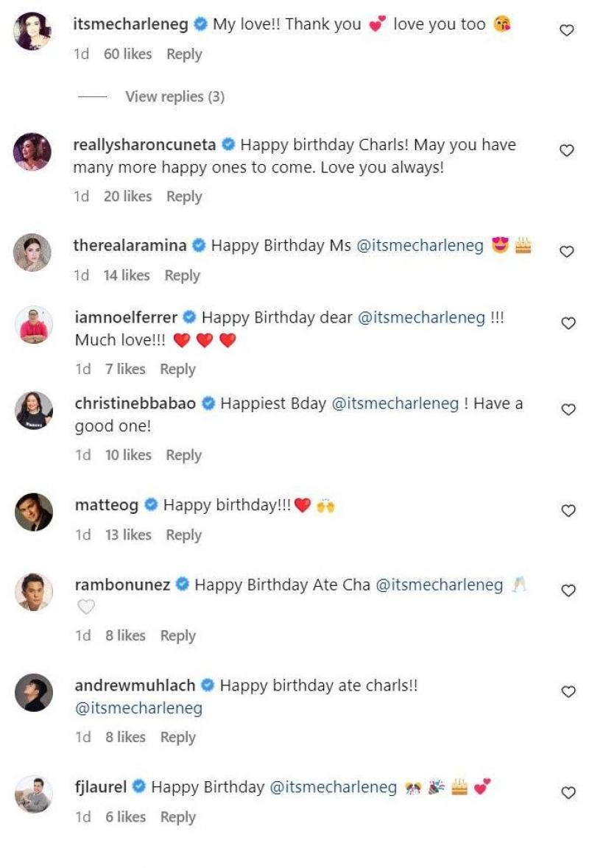This screenshot has width=589, height=868.
Task: Click the rambonunez username
Action: point(122,585)
